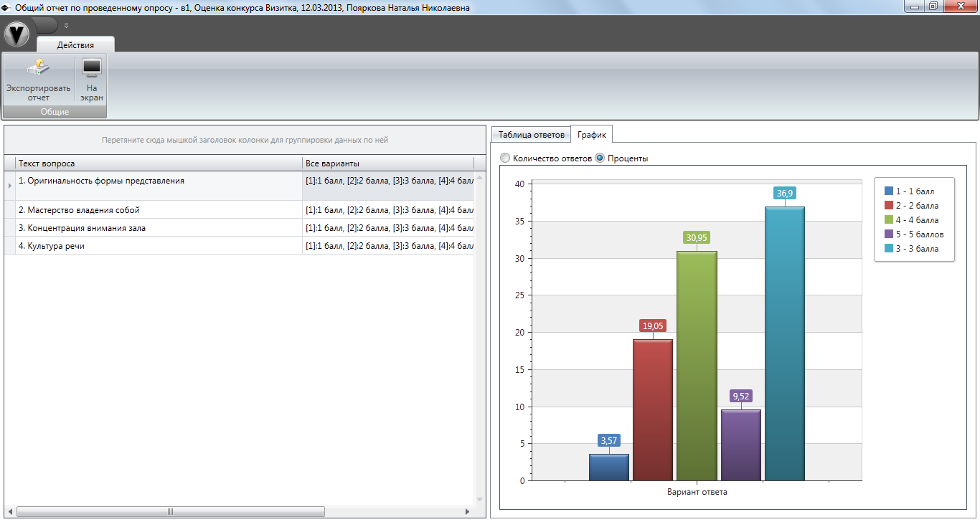The height and width of the screenshot is (522, 980).
Task: Select the row '3. Концентрация внимания зала'
Action: [158, 228]
